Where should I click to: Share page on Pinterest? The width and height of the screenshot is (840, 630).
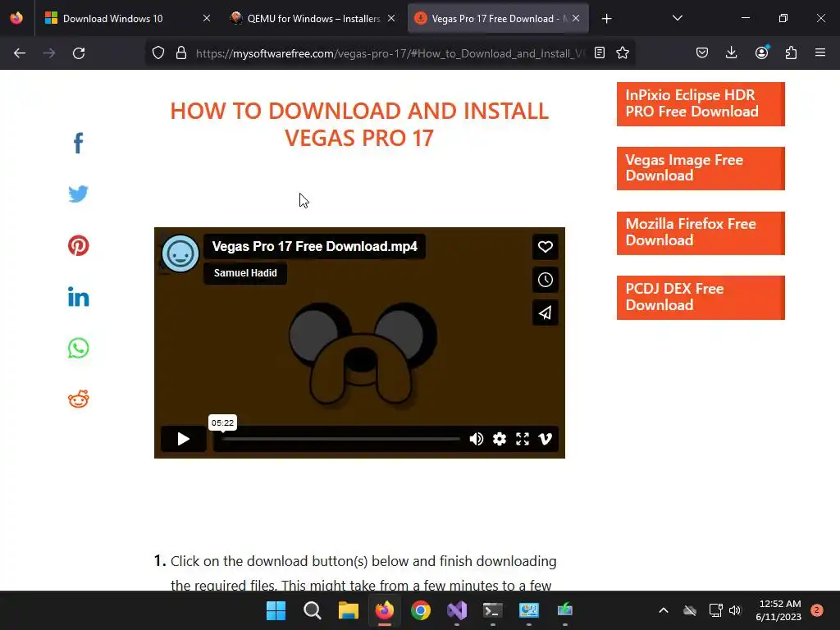(78, 245)
